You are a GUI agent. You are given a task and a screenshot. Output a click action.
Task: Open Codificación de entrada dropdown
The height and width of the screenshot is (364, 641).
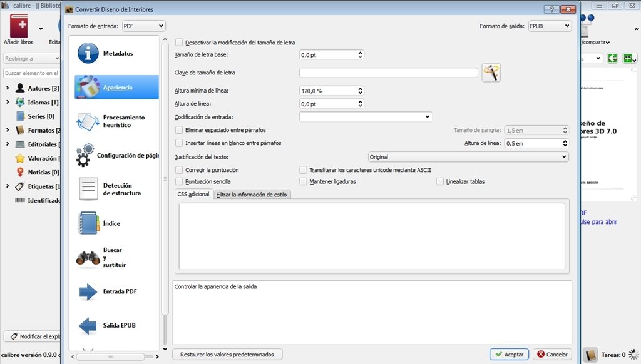[366, 117]
